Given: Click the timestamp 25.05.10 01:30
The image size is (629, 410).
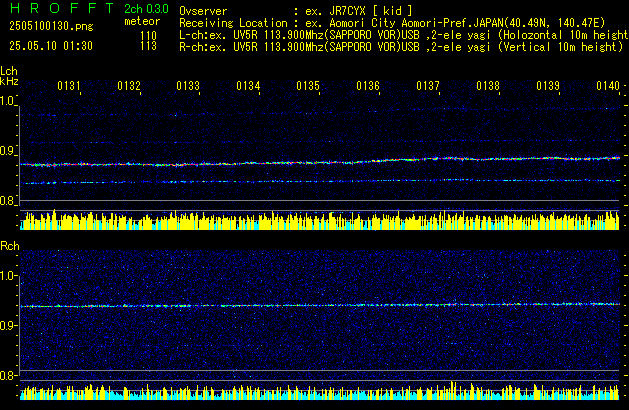Looking at the screenshot, I should pyautogui.click(x=51, y=46).
